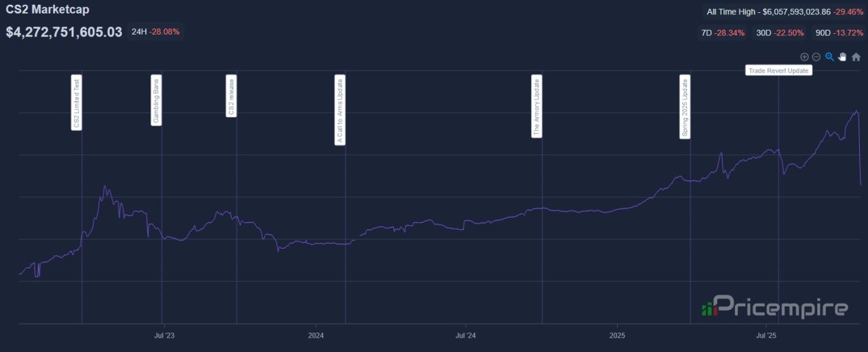Click the Gambling Bans marker label

pyautogui.click(x=157, y=100)
